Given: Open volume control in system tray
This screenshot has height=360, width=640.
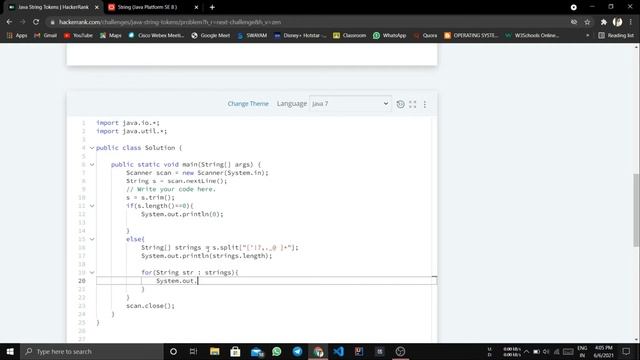Looking at the screenshot, I should click(546, 351).
